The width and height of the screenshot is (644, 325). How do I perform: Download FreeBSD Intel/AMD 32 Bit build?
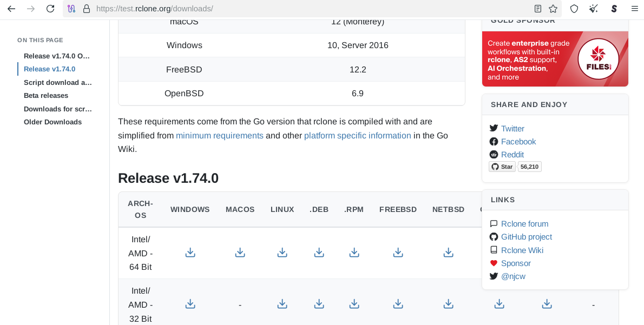pyautogui.click(x=398, y=304)
